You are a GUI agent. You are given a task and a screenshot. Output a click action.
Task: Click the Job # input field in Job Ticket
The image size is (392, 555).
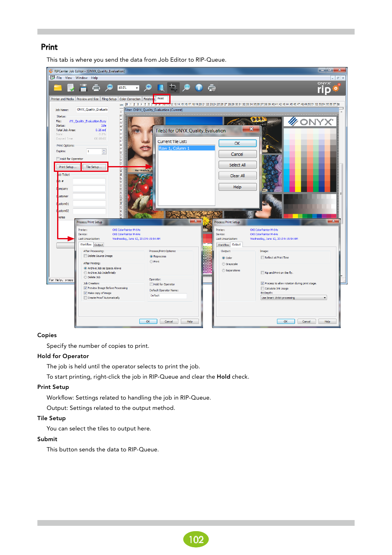(89, 181)
